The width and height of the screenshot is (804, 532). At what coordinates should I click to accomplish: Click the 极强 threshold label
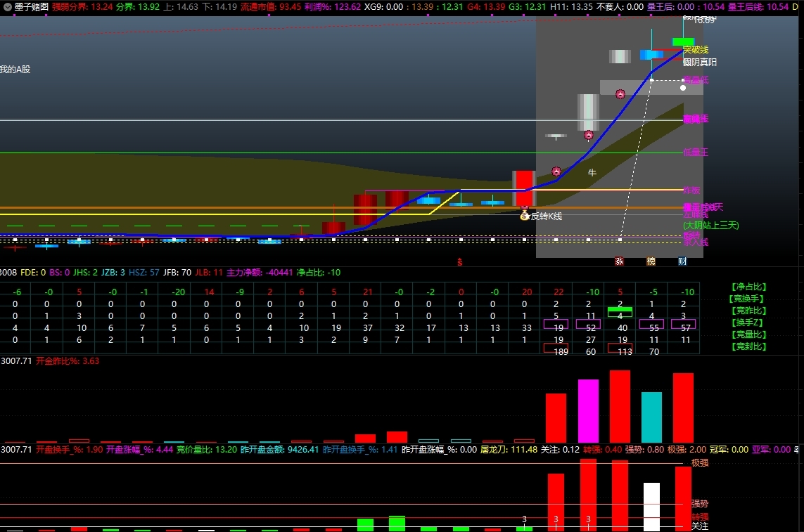[700, 463]
